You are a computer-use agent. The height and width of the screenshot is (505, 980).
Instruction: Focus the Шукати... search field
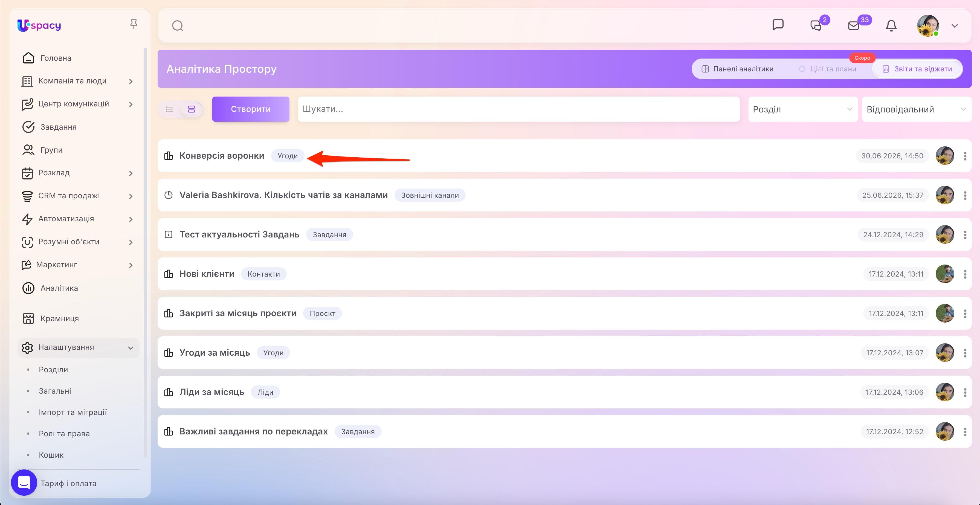pos(518,109)
